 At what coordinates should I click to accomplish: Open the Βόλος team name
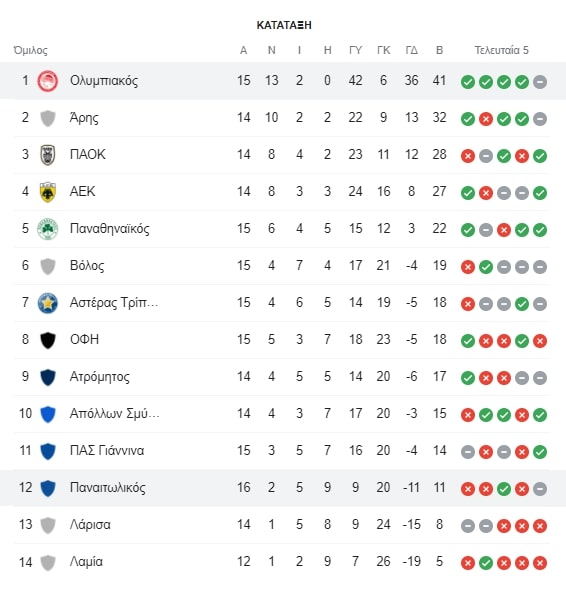coord(87,266)
